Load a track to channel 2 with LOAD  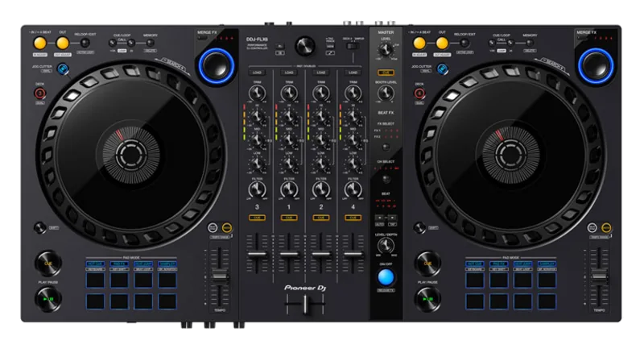(x=320, y=73)
